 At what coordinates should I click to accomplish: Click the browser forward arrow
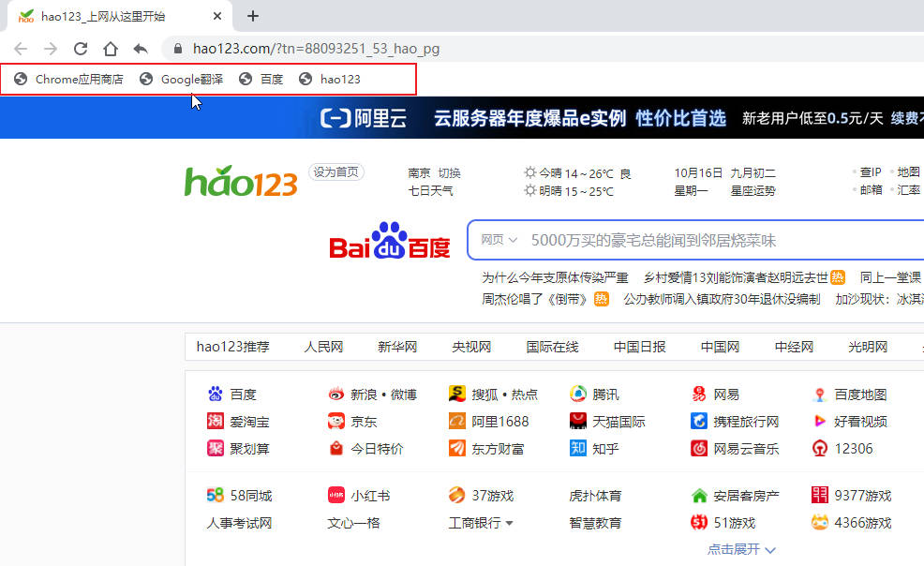pyautogui.click(x=51, y=49)
